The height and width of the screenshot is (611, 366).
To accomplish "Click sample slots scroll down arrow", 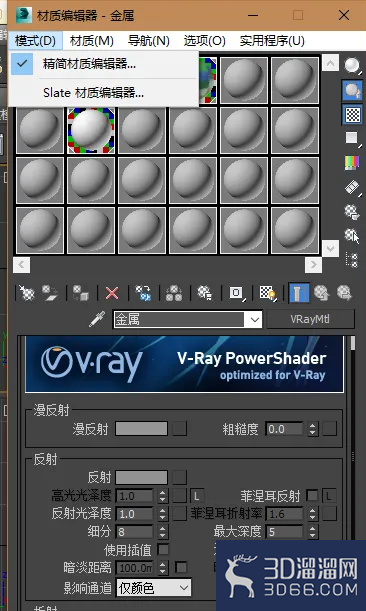I will (331, 248).
